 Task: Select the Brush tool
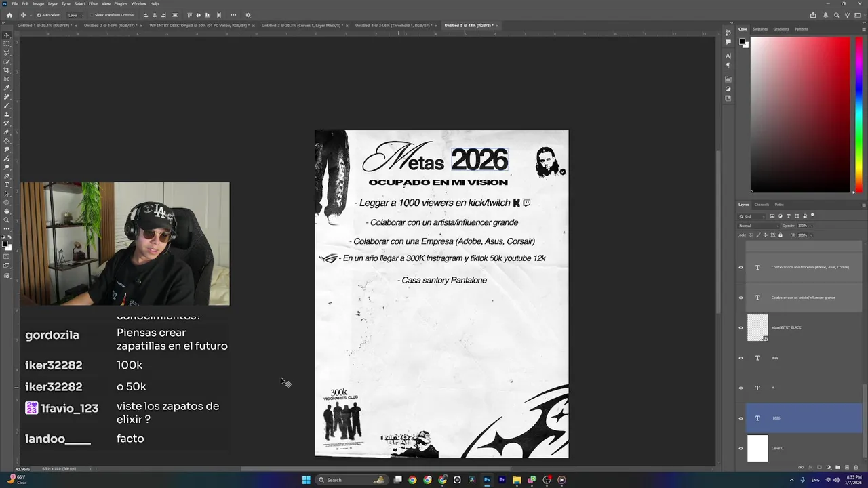coord(7,105)
